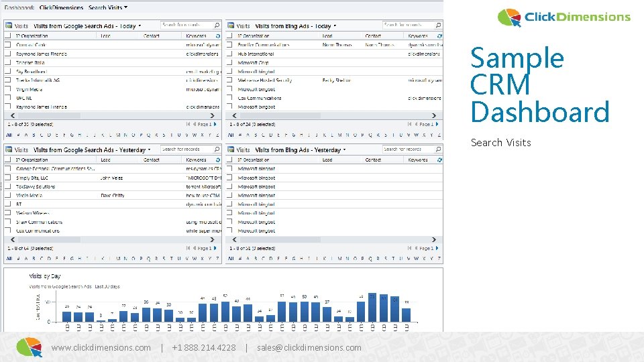Image resolution: width=644 pixels, height=362 pixels.
Task: Click horizontal scrollbar thumb in Google Ads Today panel
Action: [x=49, y=116]
